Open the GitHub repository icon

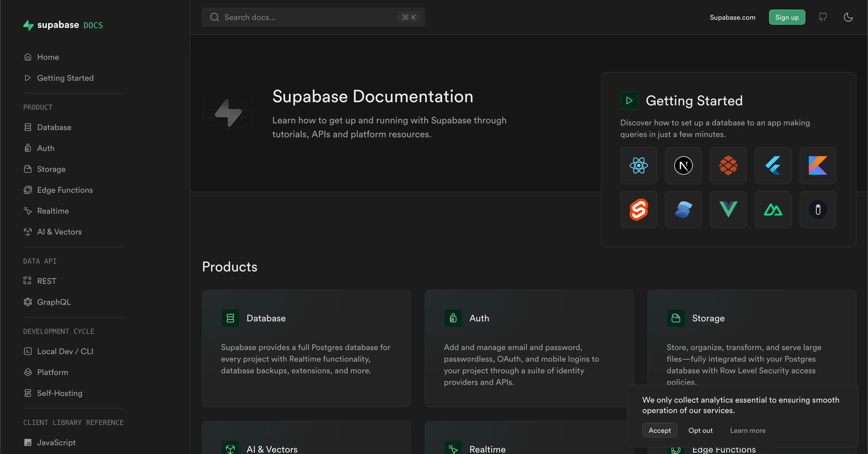pyautogui.click(x=822, y=17)
